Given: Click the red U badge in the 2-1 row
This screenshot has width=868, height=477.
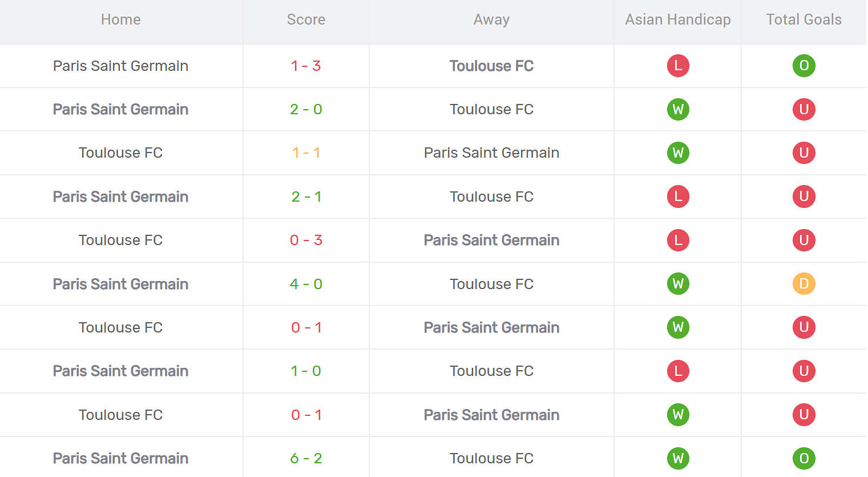Looking at the screenshot, I should [x=804, y=197].
